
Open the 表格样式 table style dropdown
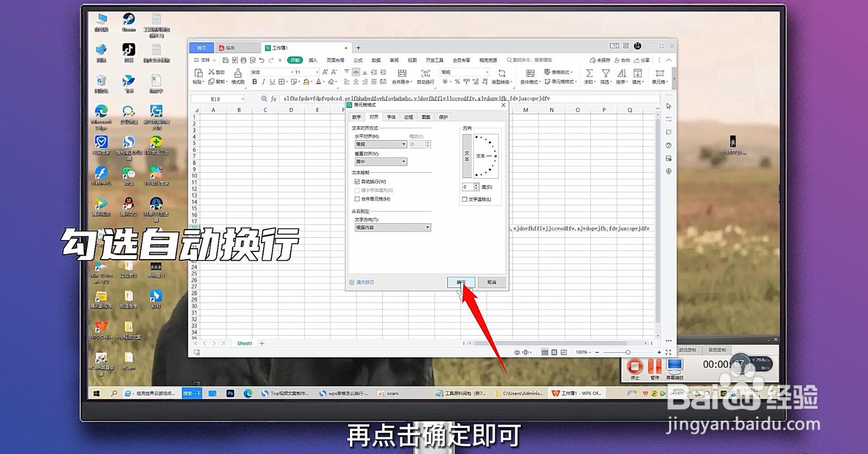[x=558, y=72]
